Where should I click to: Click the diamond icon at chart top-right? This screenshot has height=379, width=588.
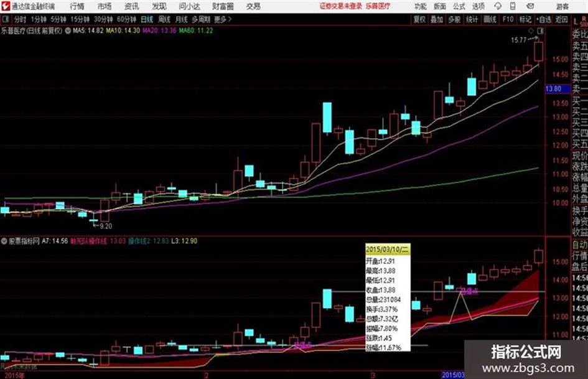coord(531,31)
